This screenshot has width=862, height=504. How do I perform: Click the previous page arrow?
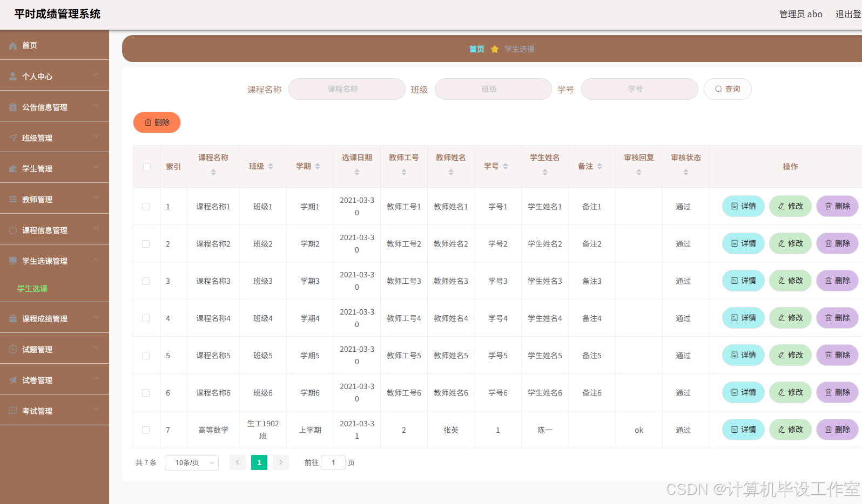(x=238, y=462)
